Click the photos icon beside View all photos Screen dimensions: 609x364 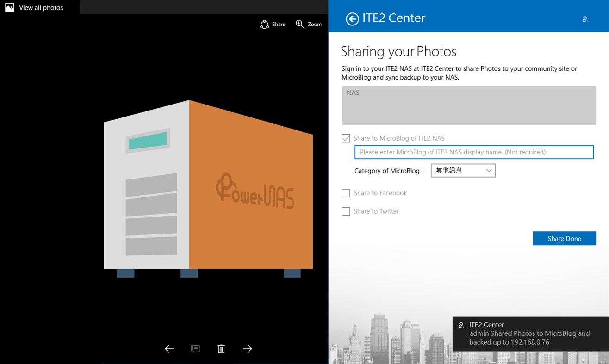coord(9,7)
